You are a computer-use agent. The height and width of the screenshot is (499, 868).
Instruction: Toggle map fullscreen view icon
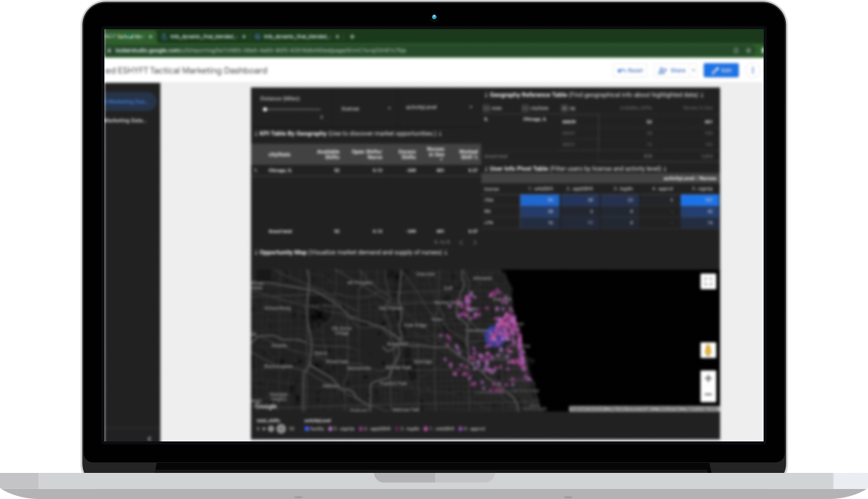tap(708, 281)
